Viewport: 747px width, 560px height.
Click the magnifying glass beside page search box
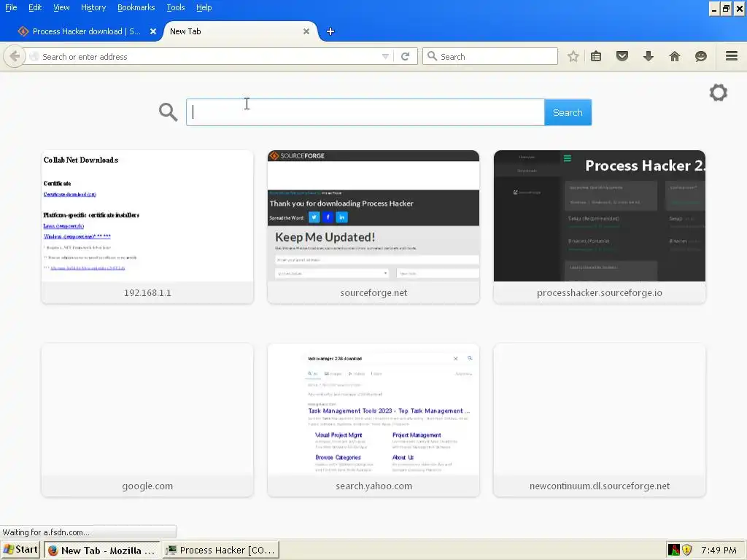pos(169,112)
